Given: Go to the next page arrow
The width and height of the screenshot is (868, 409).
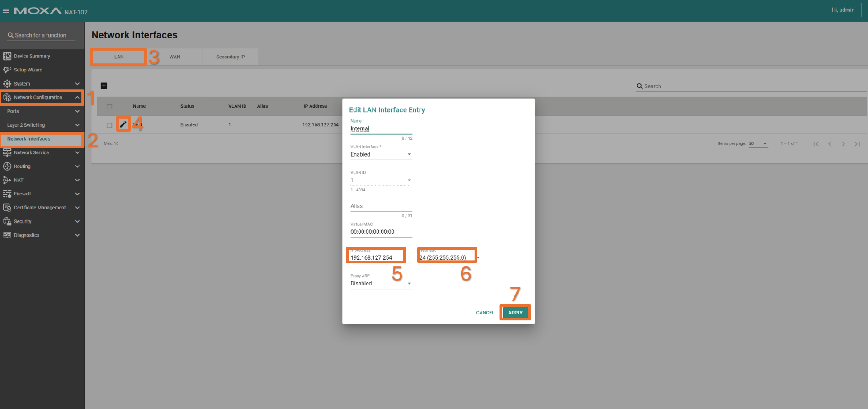Looking at the screenshot, I should tap(843, 144).
